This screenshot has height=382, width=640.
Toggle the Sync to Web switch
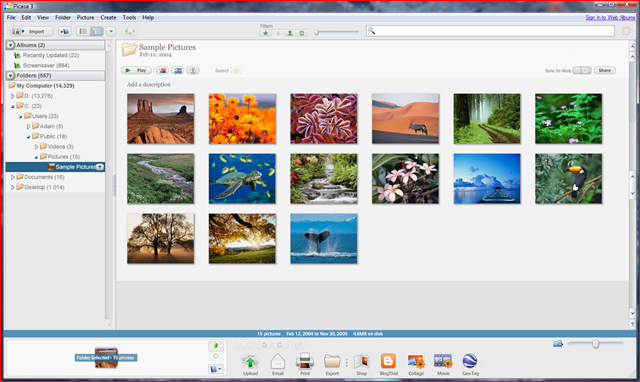pos(582,71)
